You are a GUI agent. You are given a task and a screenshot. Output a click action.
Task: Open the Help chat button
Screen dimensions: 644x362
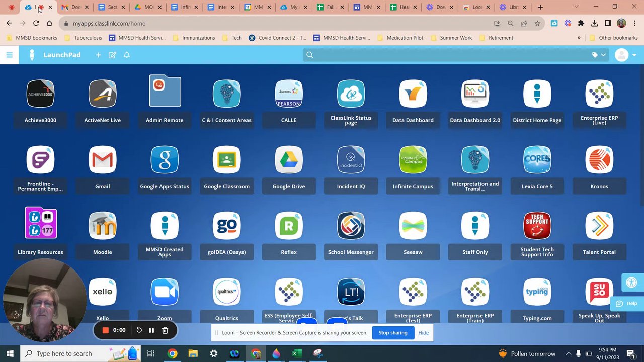(627, 304)
